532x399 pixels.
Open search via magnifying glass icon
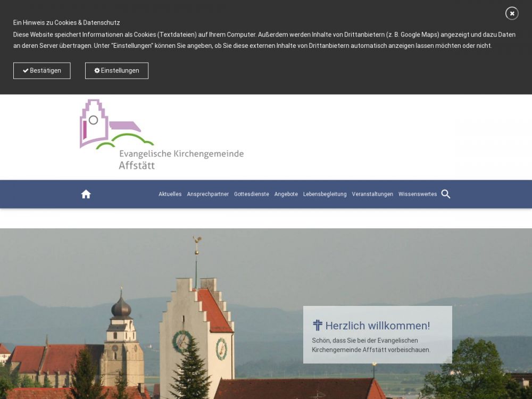coord(446,194)
